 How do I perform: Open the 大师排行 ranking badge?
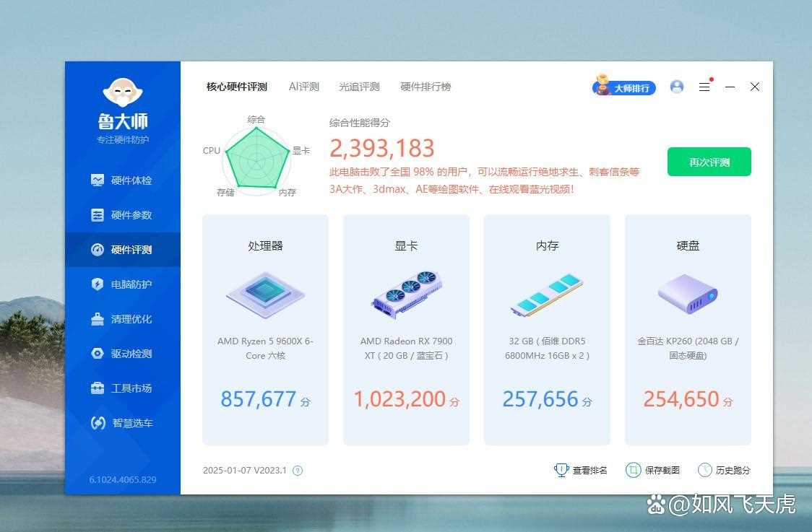click(623, 87)
